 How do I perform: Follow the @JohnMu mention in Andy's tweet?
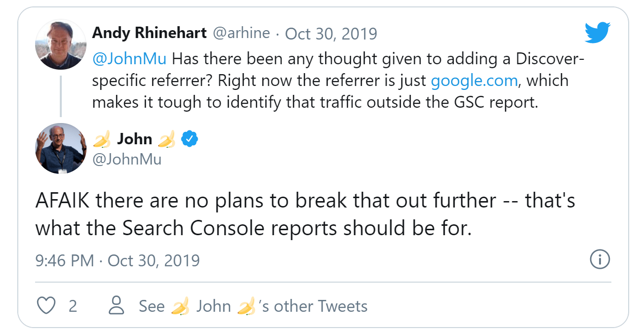pos(129,58)
